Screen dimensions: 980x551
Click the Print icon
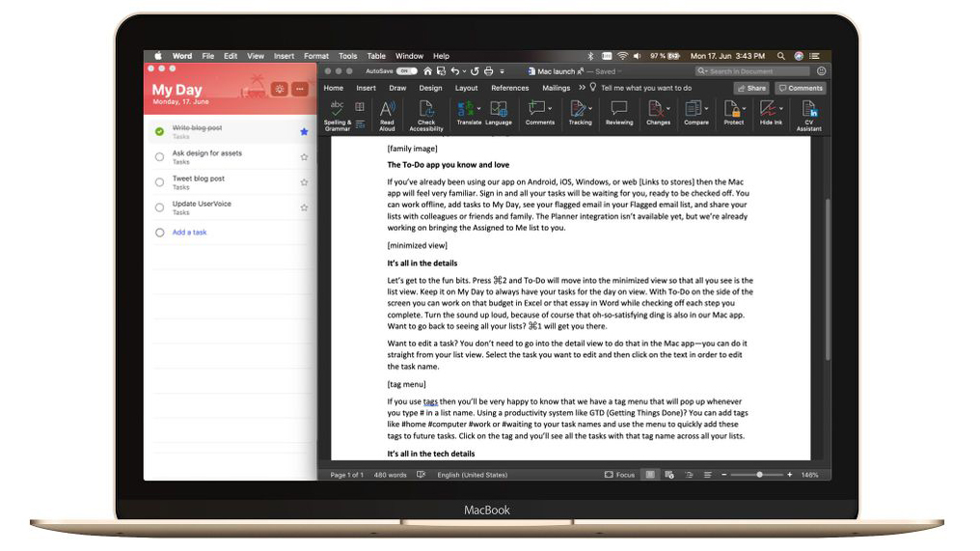(x=489, y=71)
